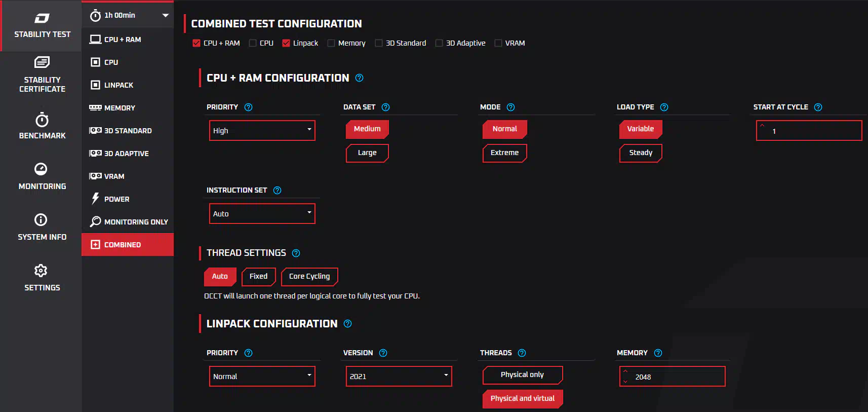The width and height of the screenshot is (868, 412).
Task: Select the Combined test tab
Action: point(128,244)
